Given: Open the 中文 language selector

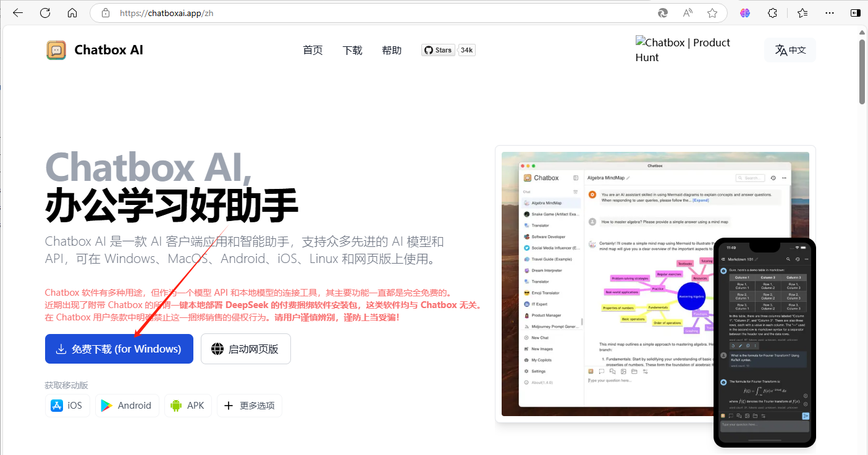Looking at the screenshot, I should click(790, 50).
